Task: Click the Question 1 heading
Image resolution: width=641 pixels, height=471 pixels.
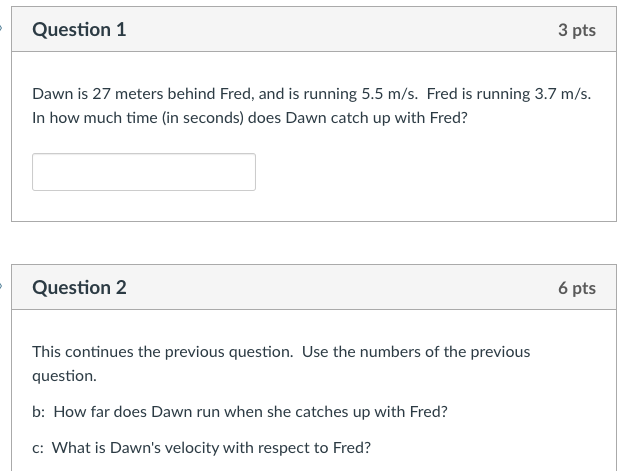Action: 79,30
